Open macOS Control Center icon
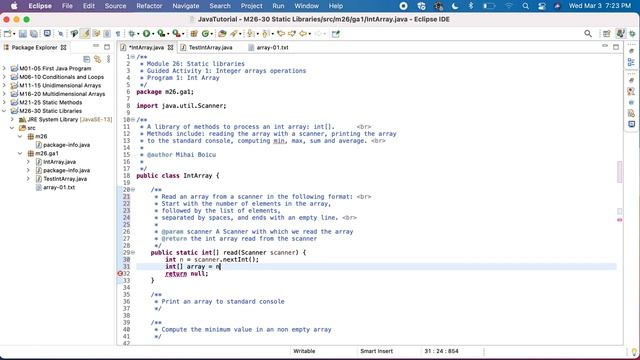Screen dimensions: 640x360 click(x=542, y=6)
